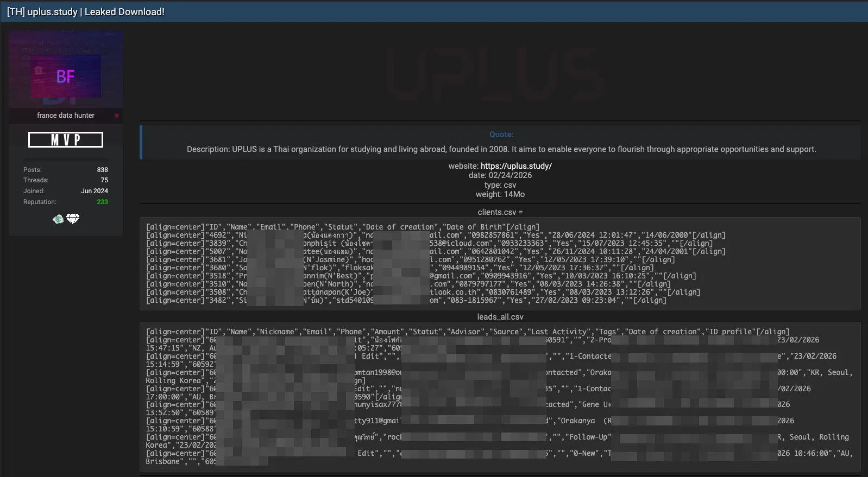Click the Description text in the quote box
This screenshot has height=477, width=868.
[501, 149]
